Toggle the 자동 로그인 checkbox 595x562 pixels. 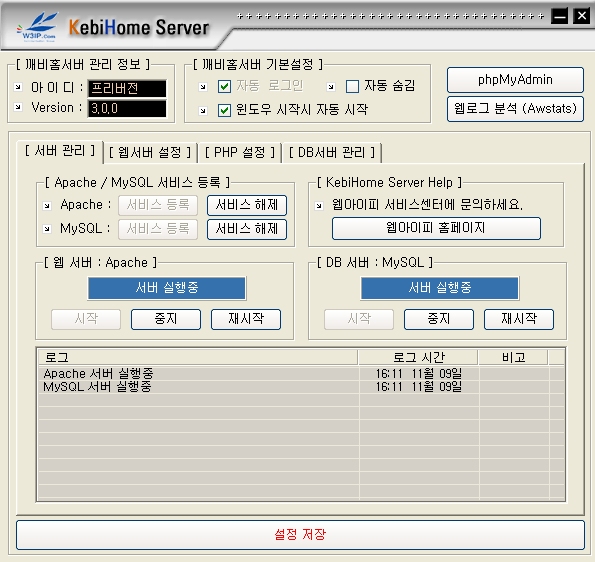point(224,87)
